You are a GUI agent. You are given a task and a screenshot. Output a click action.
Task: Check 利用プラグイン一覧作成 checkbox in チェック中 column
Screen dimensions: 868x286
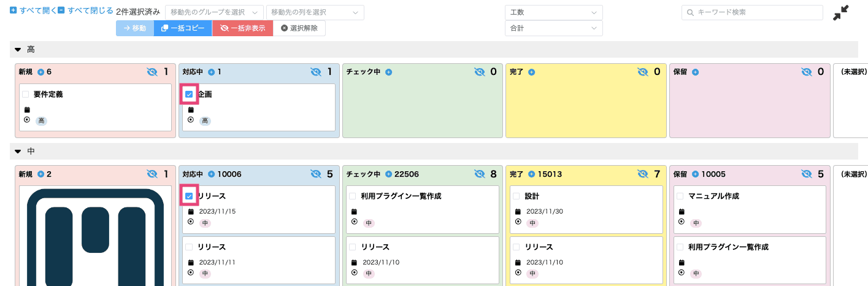click(x=353, y=196)
